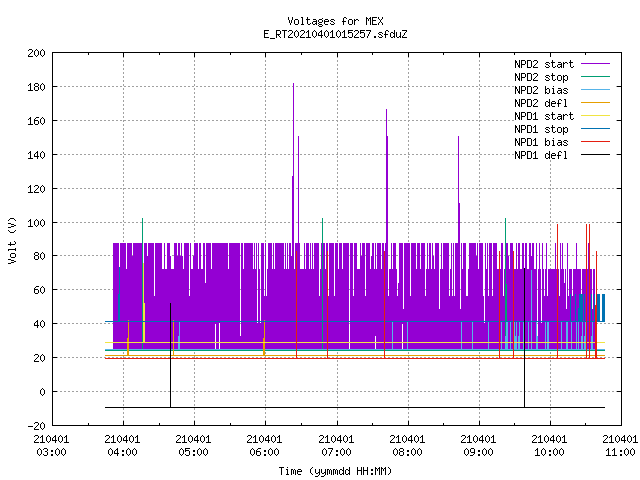Click the 'NPD2 start' legend label
The image size is (640, 480).
[x=544, y=64]
